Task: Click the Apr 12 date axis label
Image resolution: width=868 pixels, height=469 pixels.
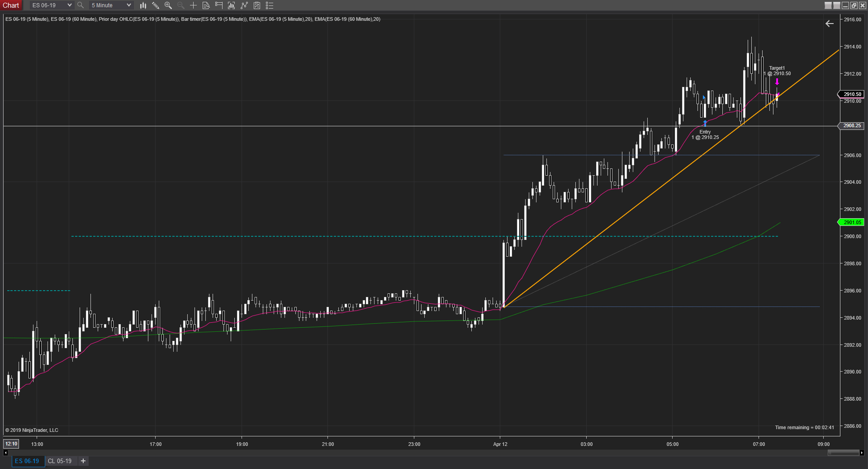Action: click(500, 444)
